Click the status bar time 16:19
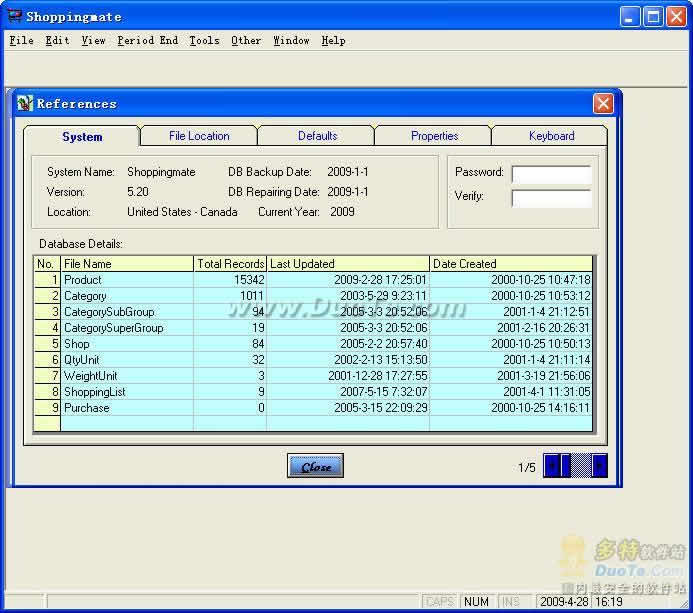 click(609, 602)
